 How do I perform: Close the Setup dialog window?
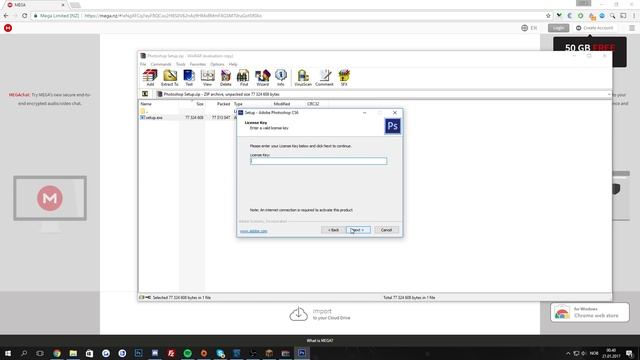395,113
